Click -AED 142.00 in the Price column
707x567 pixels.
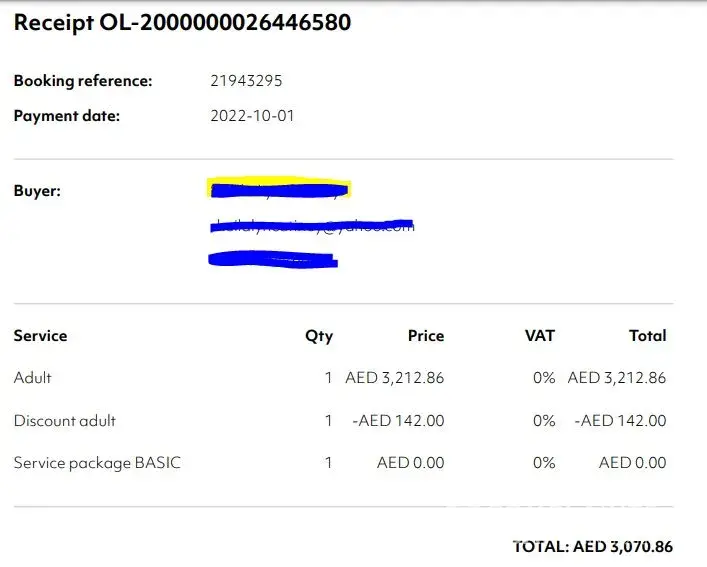[399, 421]
